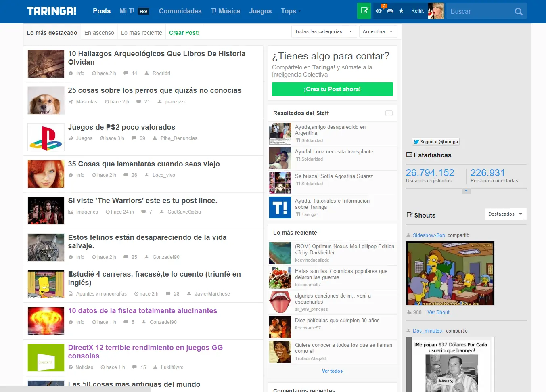Image resolution: width=546 pixels, height=392 pixels.
Task: Open the Argentina country dropdown
Action: pyautogui.click(x=378, y=31)
